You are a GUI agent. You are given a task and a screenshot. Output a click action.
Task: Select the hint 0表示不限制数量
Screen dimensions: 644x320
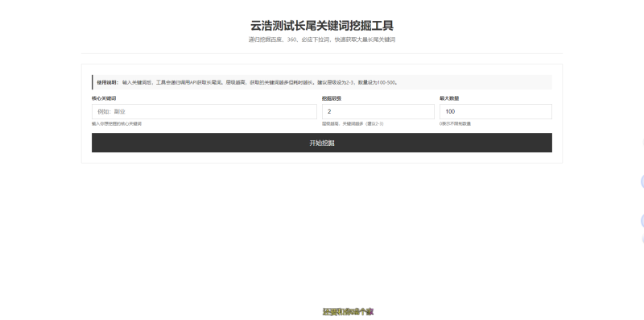pos(455,124)
